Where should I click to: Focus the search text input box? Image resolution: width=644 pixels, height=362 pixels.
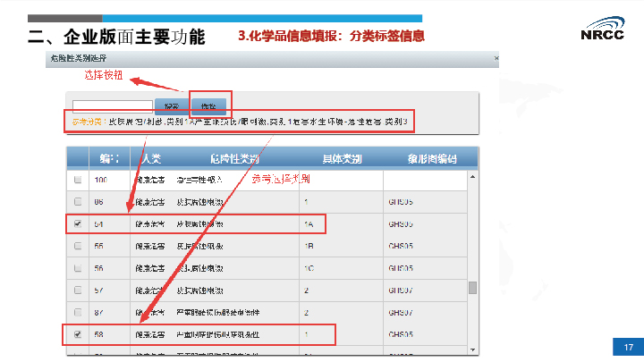[111, 105]
